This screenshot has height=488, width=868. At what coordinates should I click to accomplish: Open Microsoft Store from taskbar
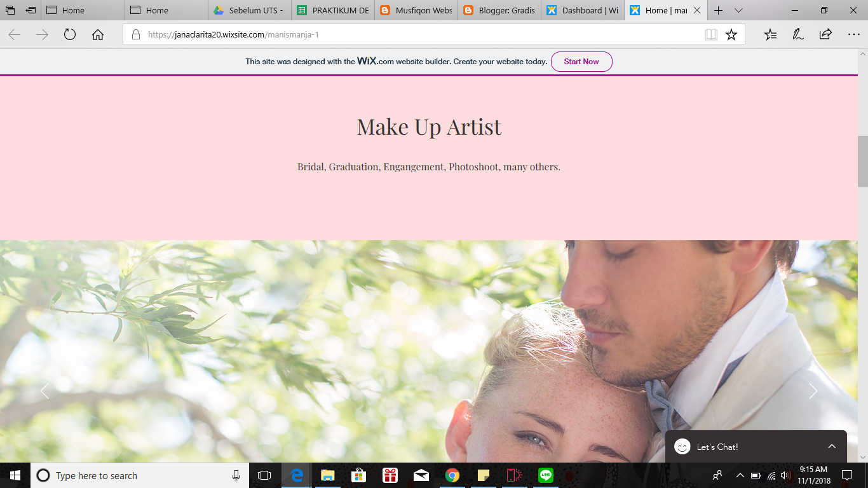(x=358, y=475)
